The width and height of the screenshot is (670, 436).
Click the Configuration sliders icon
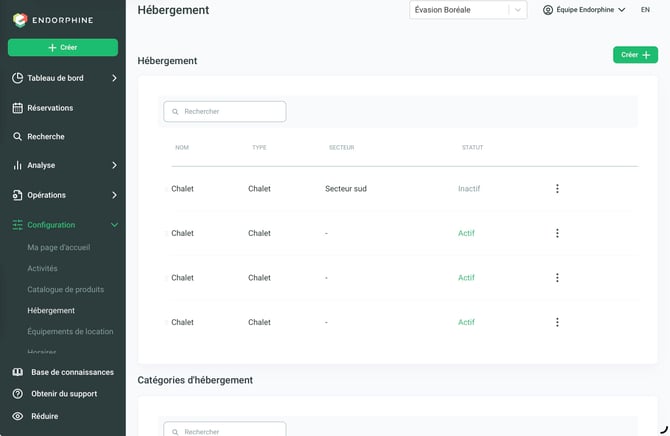18,224
